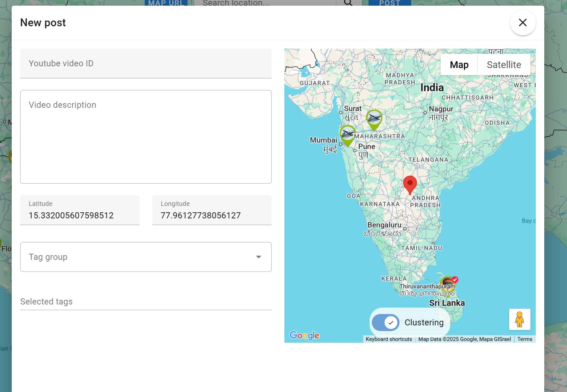567x392 pixels.
Task: Focus the Video description text area
Action: [146, 137]
